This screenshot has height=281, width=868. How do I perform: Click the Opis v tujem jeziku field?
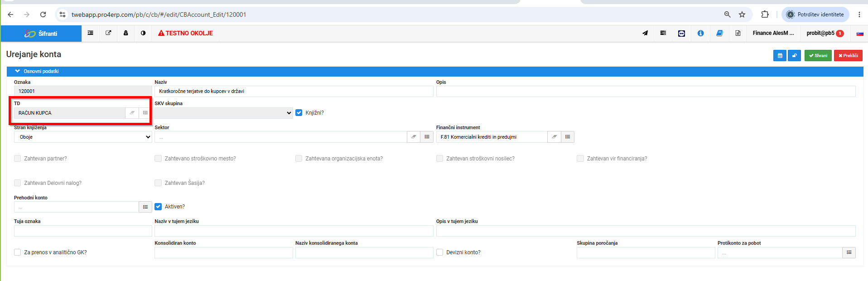[x=646, y=231]
